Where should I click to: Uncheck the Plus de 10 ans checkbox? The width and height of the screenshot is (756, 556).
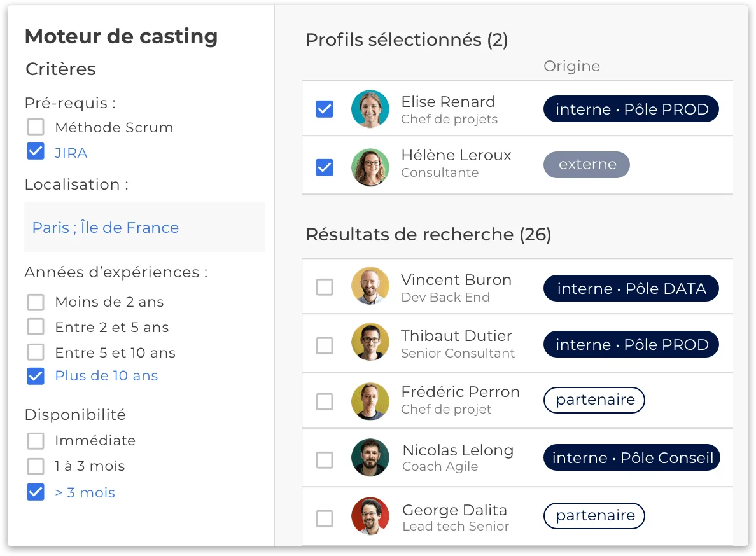point(36,377)
